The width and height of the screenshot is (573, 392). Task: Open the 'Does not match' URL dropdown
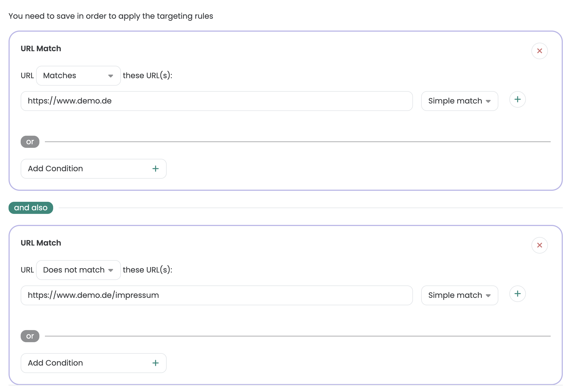(79, 270)
